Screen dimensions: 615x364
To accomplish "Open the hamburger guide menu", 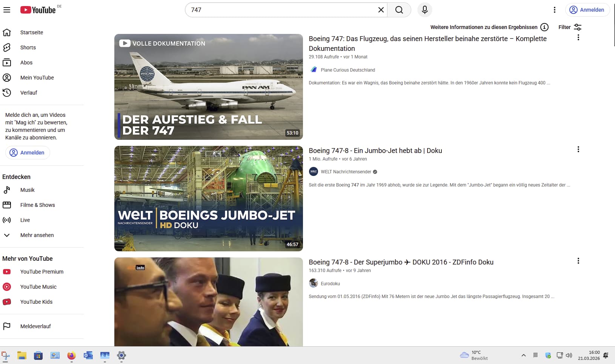I will (x=7, y=10).
